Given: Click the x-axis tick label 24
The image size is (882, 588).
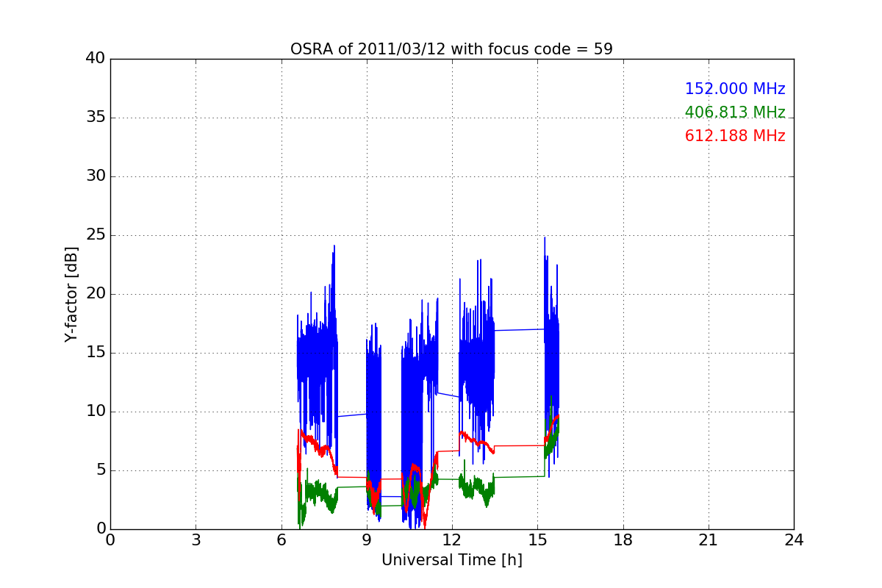Looking at the screenshot, I should 794,540.
